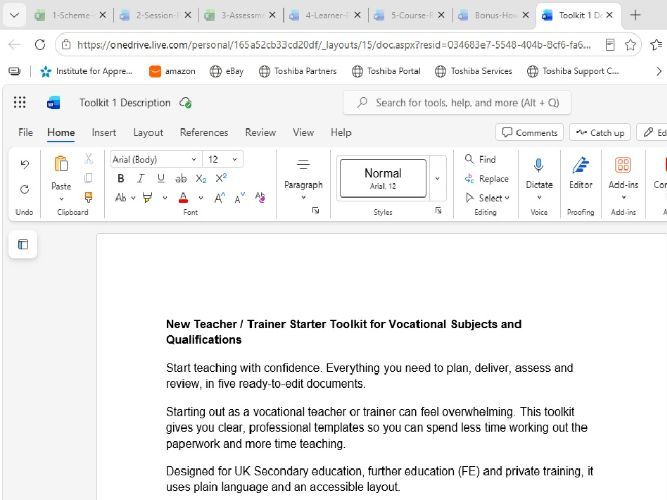Click the favorites star in address bar
The image size is (667, 500).
point(630,44)
